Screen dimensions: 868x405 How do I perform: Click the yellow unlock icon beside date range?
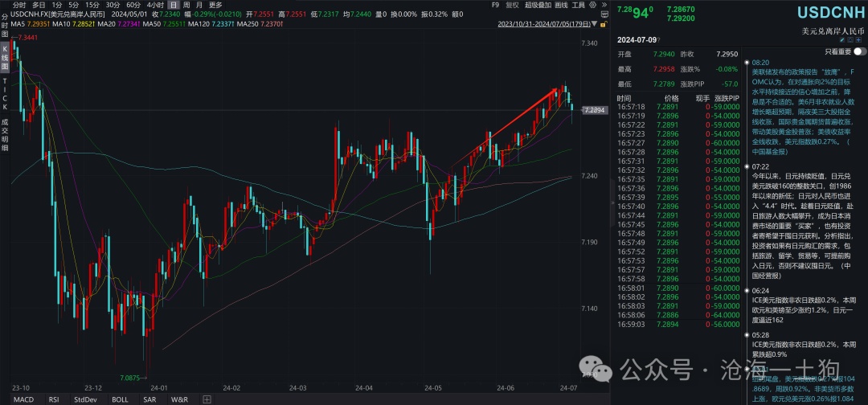603,24
